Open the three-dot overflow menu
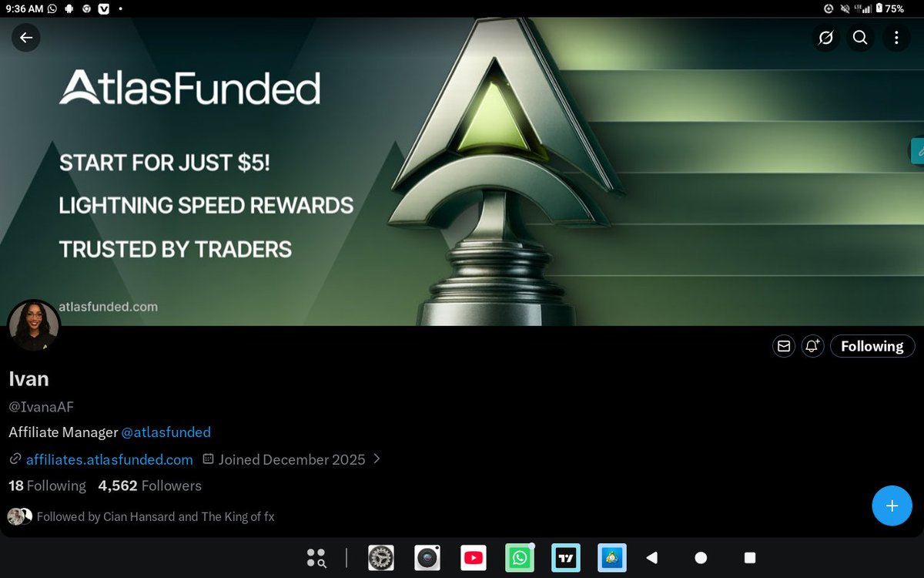 pyautogui.click(x=896, y=38)
